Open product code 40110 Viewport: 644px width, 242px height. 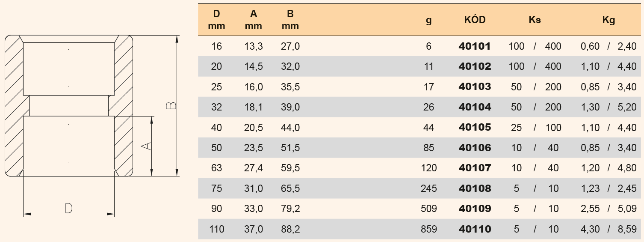coord(475,229)
